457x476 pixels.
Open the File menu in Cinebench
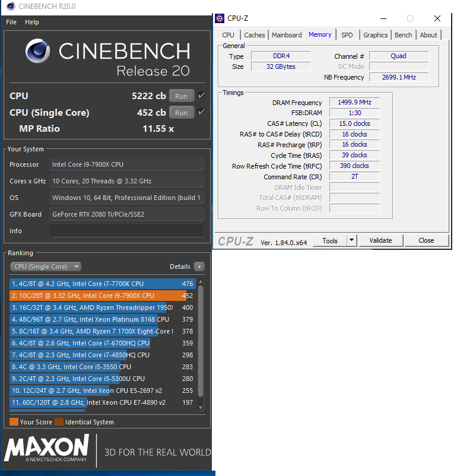pos(11,22)
